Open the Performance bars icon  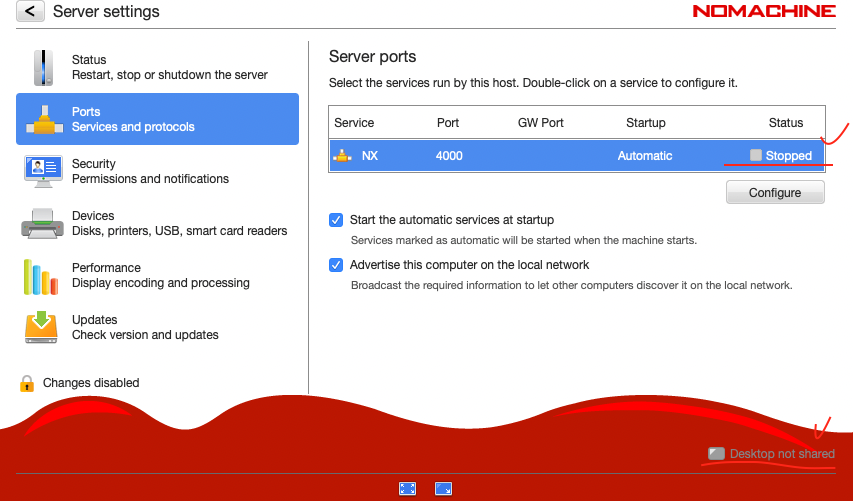41,277
